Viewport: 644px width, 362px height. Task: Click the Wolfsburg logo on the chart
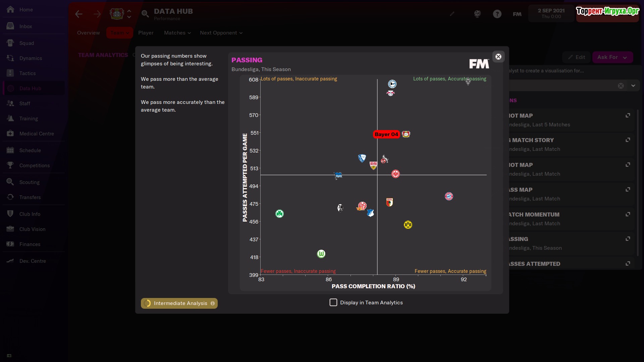pyautogui.click(x=321, y=254)
